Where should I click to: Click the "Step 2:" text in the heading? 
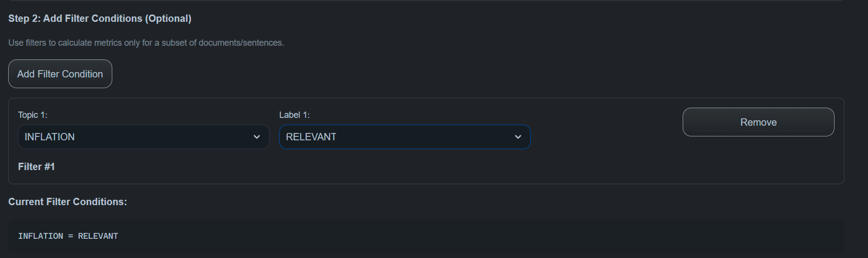point(24,19)
